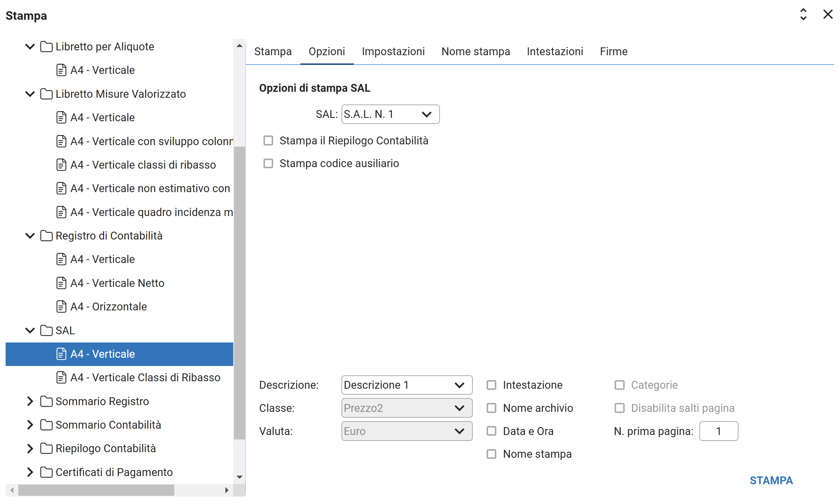The height and width of the screenshot is (504, 840).
Task: Check the Data e Ora option
Action: [x=491, y=431]
